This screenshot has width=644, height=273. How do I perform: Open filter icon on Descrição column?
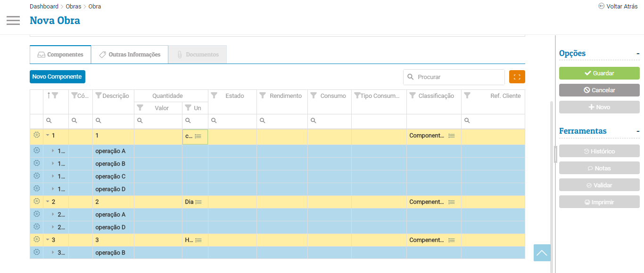coord(99,96)
